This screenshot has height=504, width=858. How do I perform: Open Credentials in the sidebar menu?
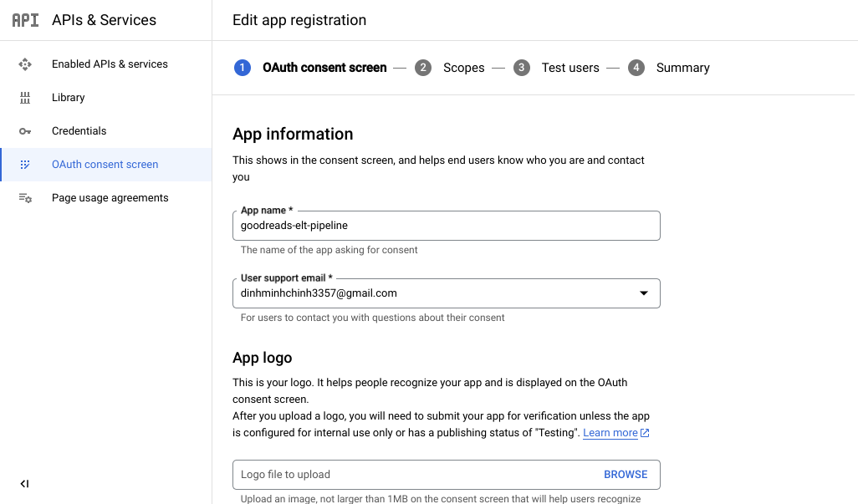pos(79,131)
